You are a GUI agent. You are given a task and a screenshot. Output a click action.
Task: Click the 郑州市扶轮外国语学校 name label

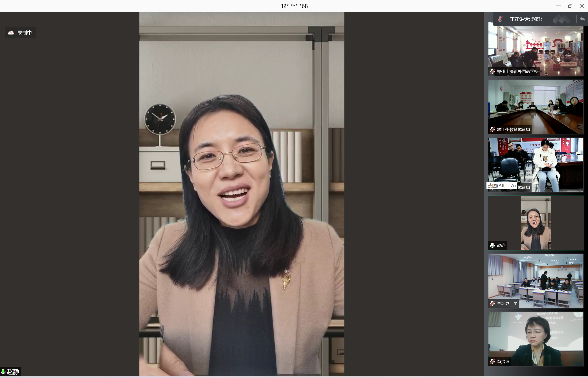coord(517,72)
